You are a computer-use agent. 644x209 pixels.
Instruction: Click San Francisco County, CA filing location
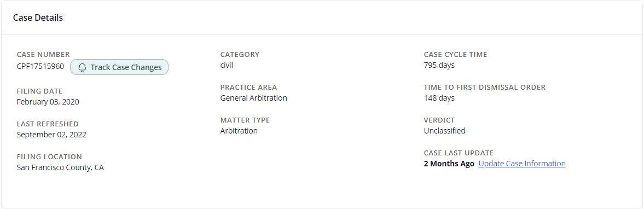click(x=60, y=167)
